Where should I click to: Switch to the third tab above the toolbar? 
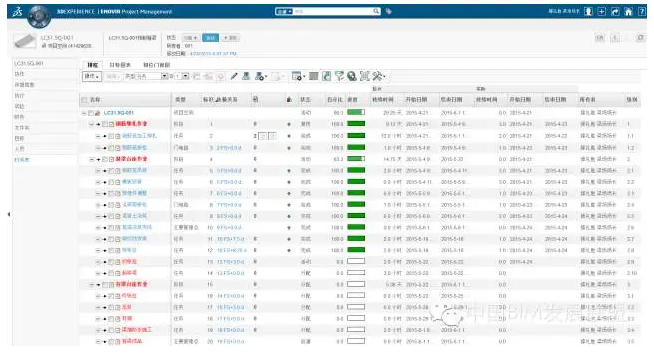[156, 65]
